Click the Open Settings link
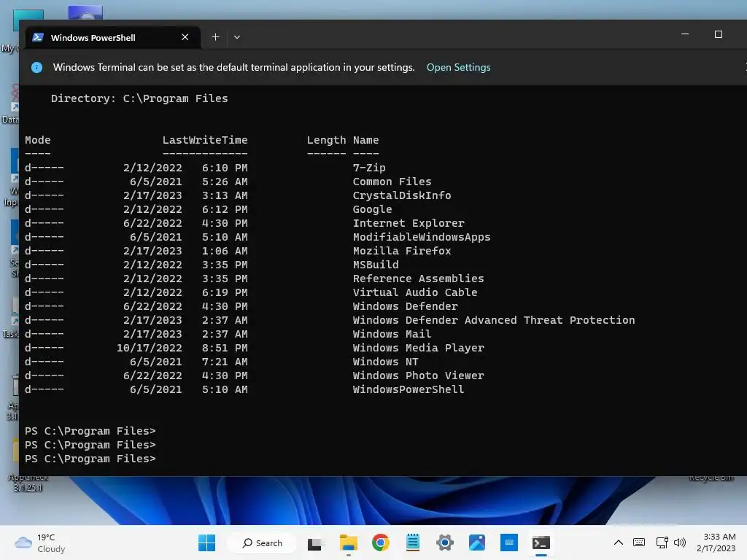747x560 pixels. pyautogui.click(x=458, y=67)
